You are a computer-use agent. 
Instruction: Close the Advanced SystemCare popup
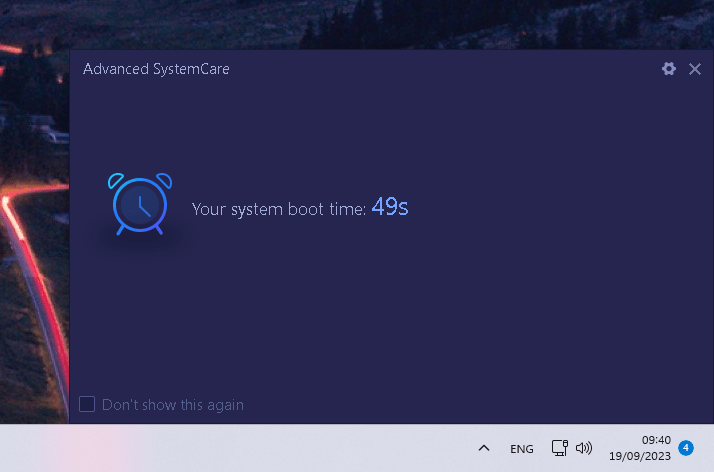(x=694, y=69)
